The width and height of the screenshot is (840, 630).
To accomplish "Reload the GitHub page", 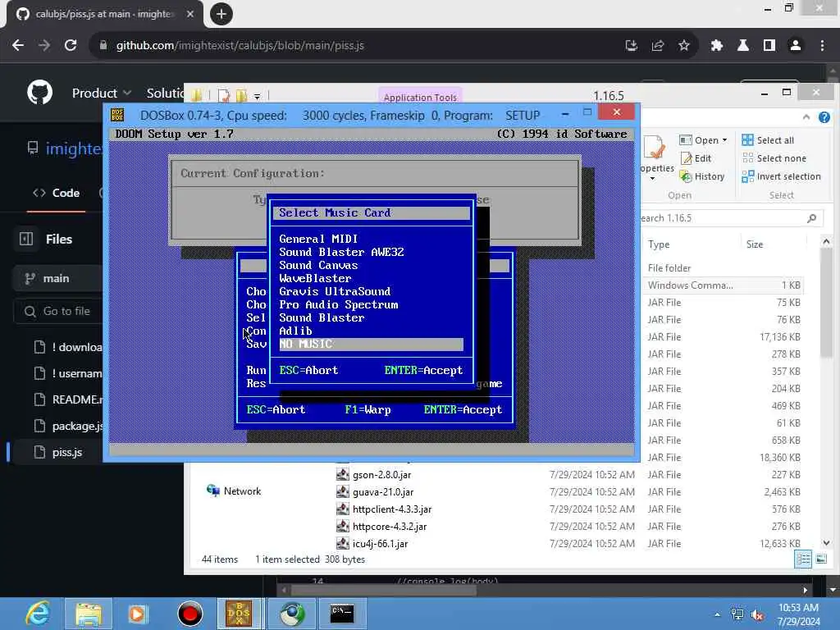I will (71, 46).
